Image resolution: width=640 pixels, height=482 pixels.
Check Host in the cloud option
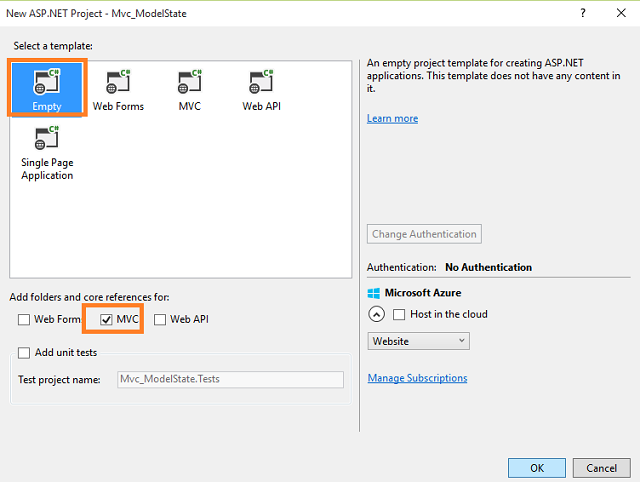(399, 315)
